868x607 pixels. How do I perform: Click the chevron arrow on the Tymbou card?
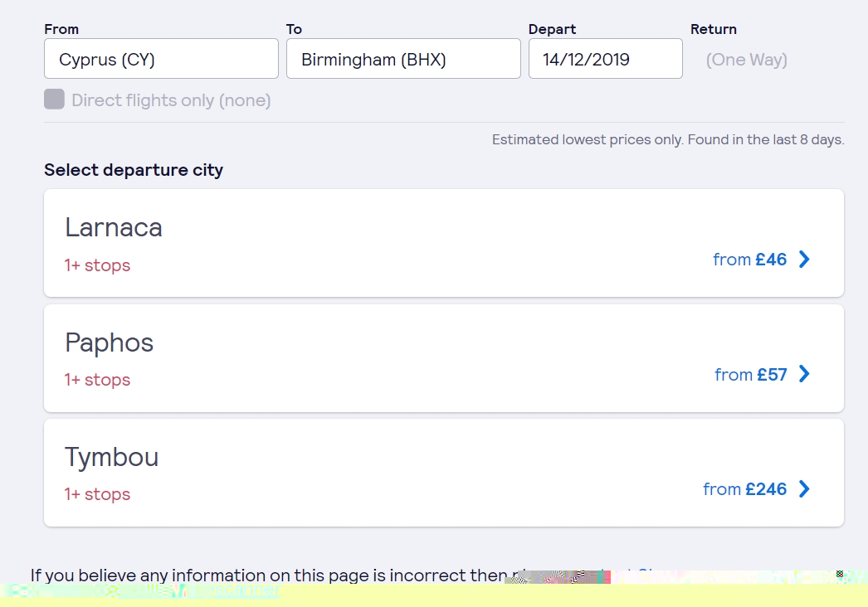[x=803, y=489]
